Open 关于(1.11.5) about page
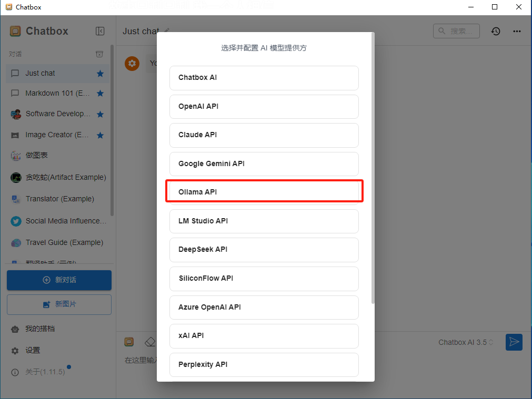 click(x=45, y=372)
